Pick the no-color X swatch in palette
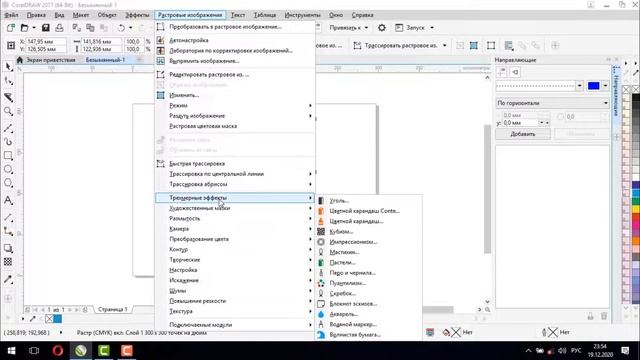This screenshot has width=640, height=360. (x=627, y=89)
